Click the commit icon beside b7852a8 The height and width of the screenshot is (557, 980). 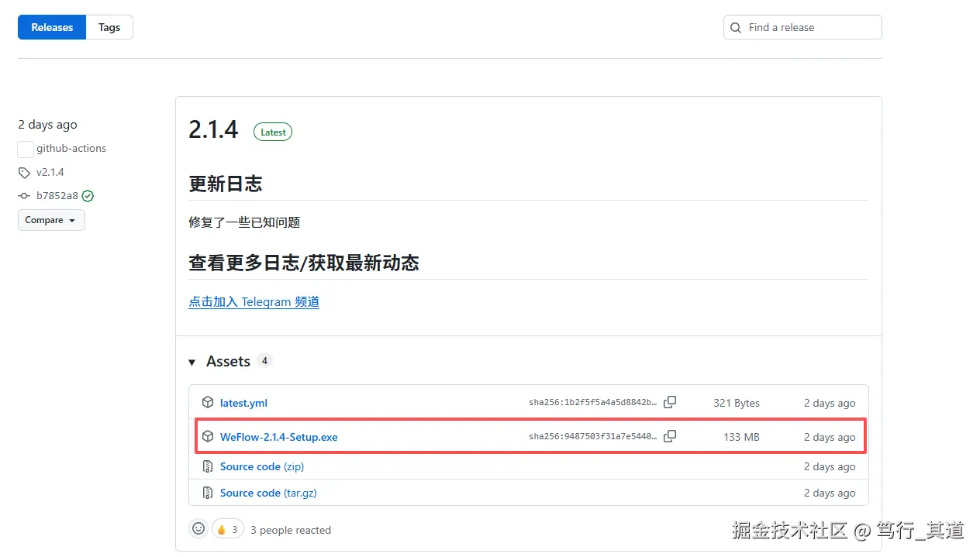click(x=24, y=196)
